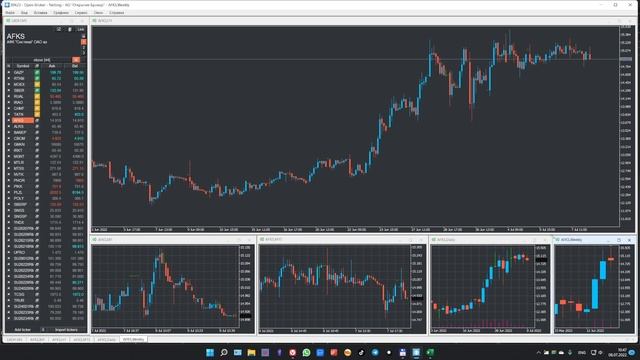Click the Link button in ticker panel

[80, 29]
